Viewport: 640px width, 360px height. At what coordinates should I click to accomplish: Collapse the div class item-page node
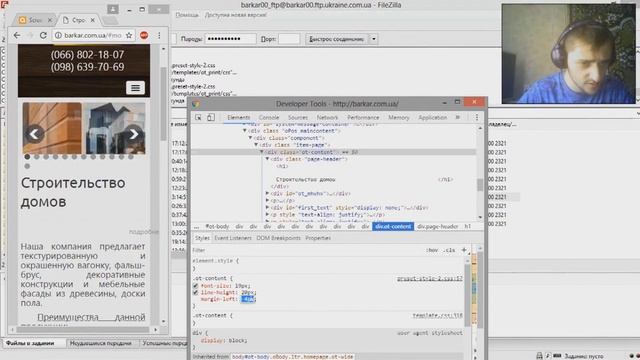[256, 145]
